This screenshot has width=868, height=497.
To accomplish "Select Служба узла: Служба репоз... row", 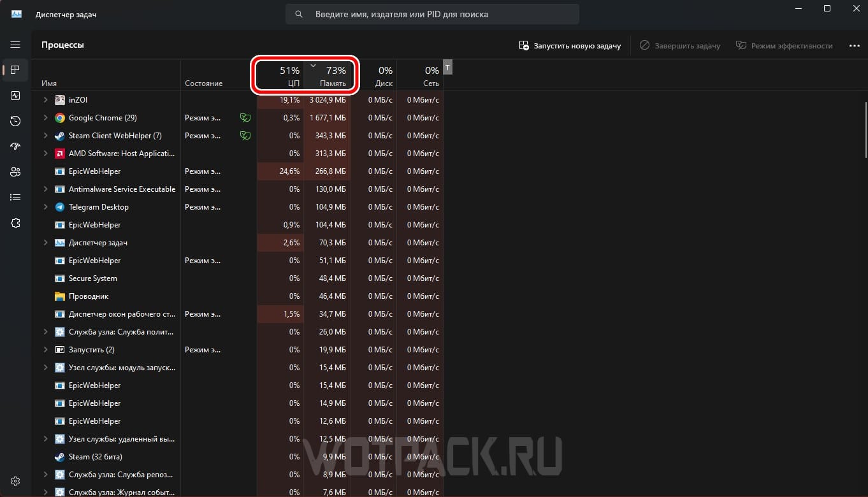I will click(x=237, y=475).
